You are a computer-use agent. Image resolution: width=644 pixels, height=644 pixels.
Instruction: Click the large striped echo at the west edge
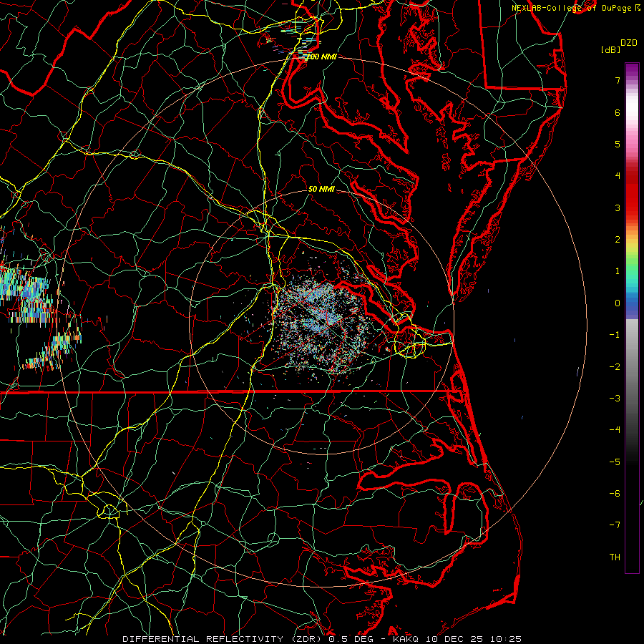pos(26,293)
